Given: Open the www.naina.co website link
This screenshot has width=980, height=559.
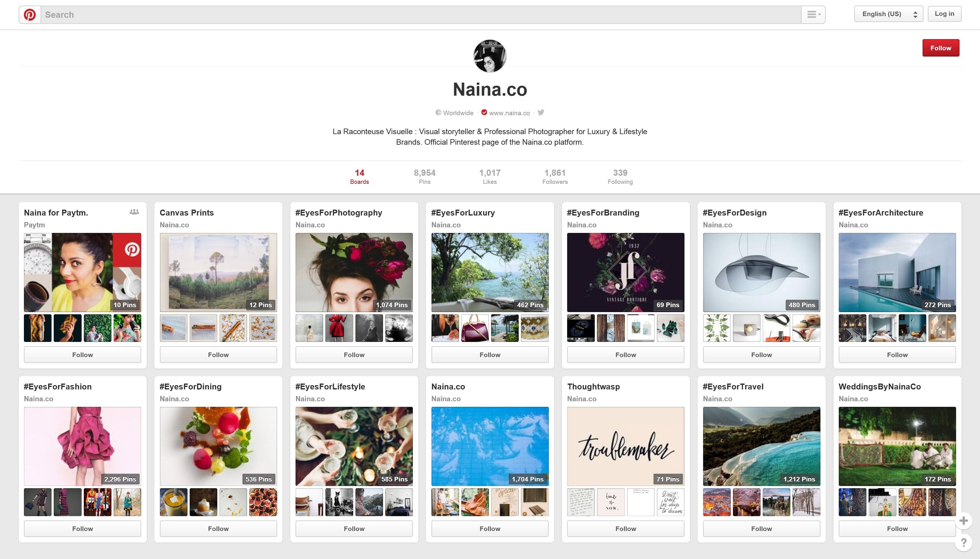Looking at the screenshot, I should point(509,113).
